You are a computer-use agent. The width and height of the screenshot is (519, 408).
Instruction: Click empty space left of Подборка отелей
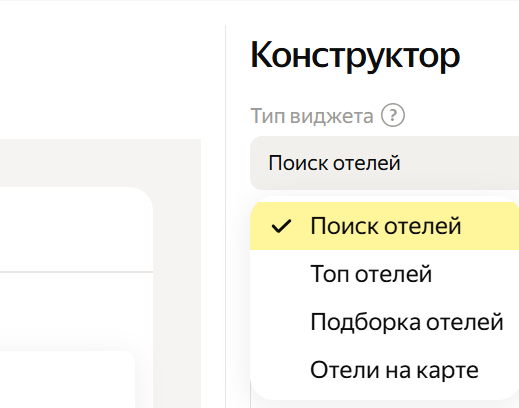tap(280, 322)
